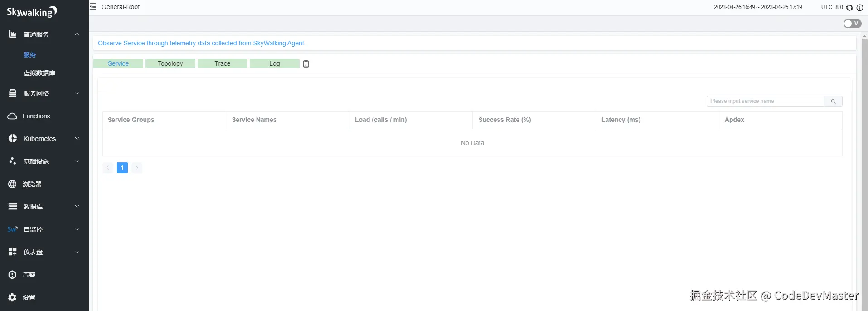Collapse the 普通服务 menu chevron
Screen dimensions: 868x311
point(77,34)
